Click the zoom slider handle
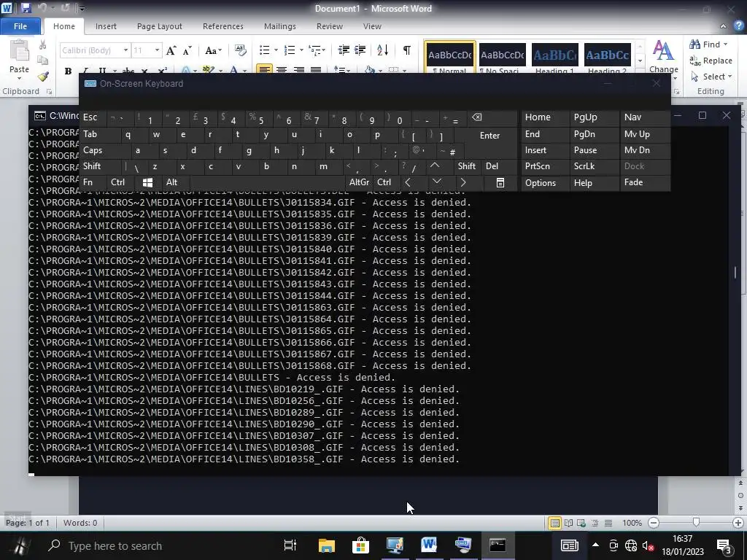The height and width of the screenshot is (560, 747). [x=696, y=523]
